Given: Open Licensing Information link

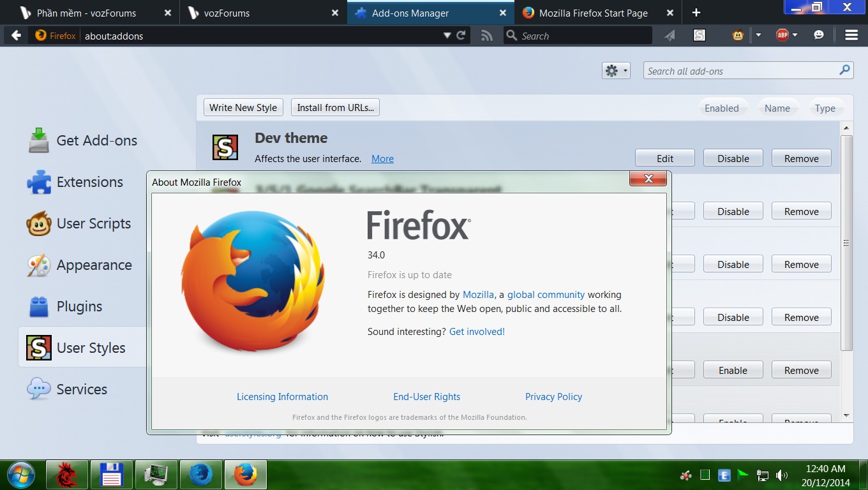Looking at the screenshot, I should click(282, 397).
